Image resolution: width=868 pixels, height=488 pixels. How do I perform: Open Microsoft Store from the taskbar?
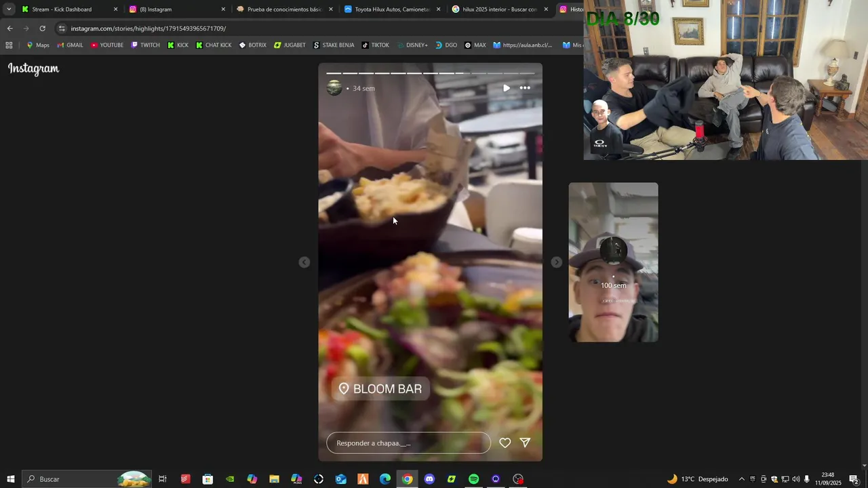[x=208, y=479]
